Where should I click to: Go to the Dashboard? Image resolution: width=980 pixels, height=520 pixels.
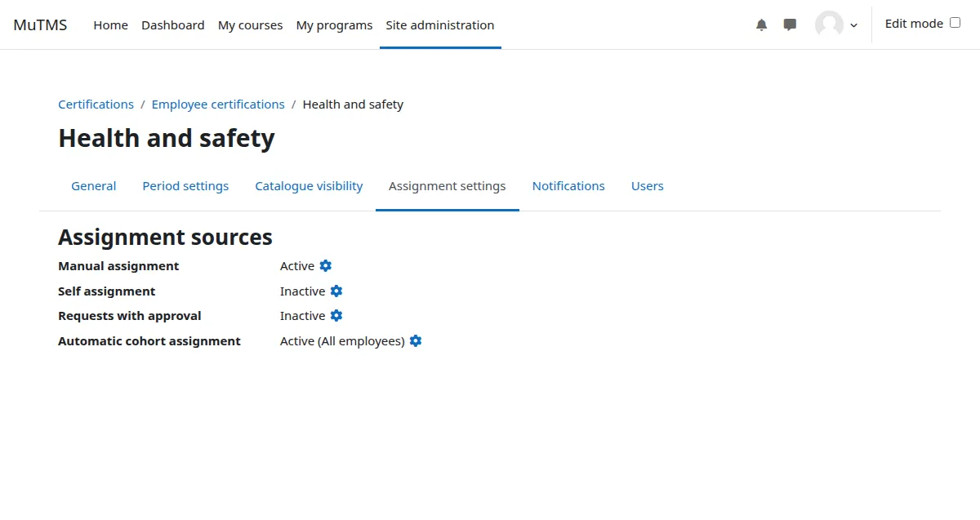pyautogui.click(x=172, y=24)
